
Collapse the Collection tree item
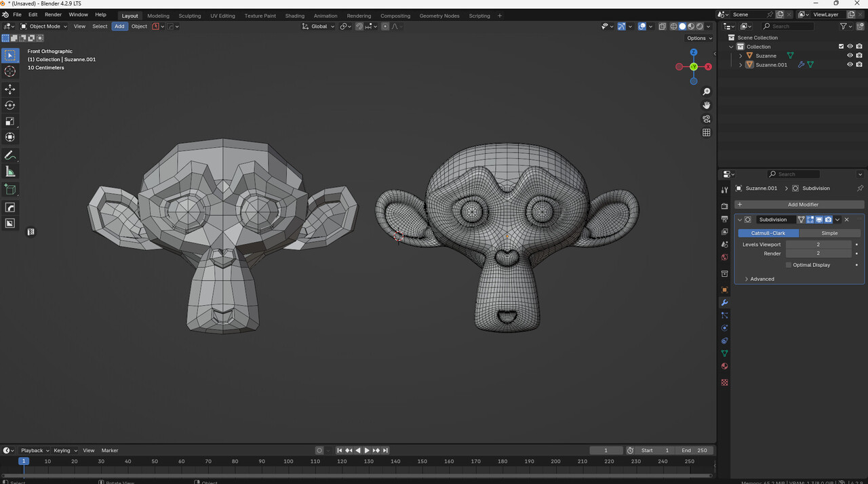(x=732, y=47)
